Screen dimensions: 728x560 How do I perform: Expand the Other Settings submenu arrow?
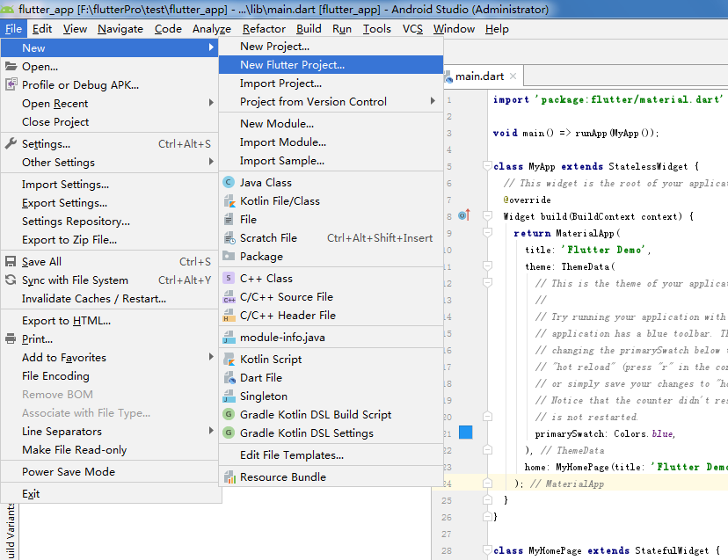[211, 162]
